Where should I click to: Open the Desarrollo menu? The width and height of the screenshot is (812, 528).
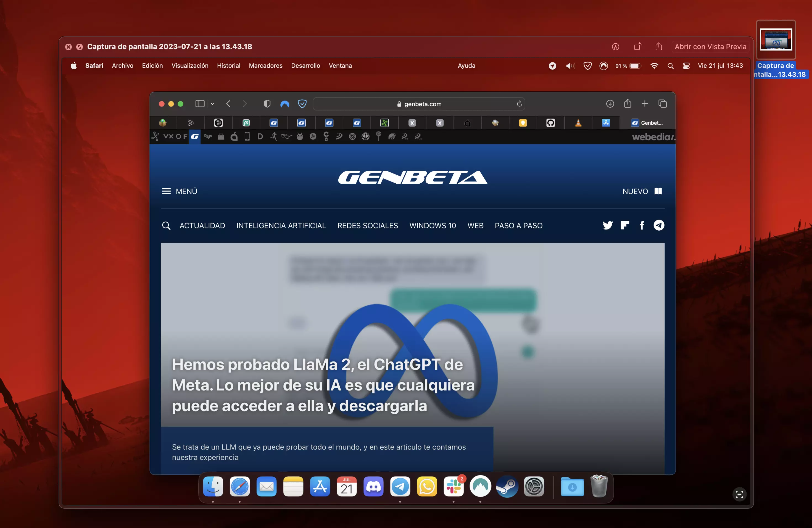point(305,65)
